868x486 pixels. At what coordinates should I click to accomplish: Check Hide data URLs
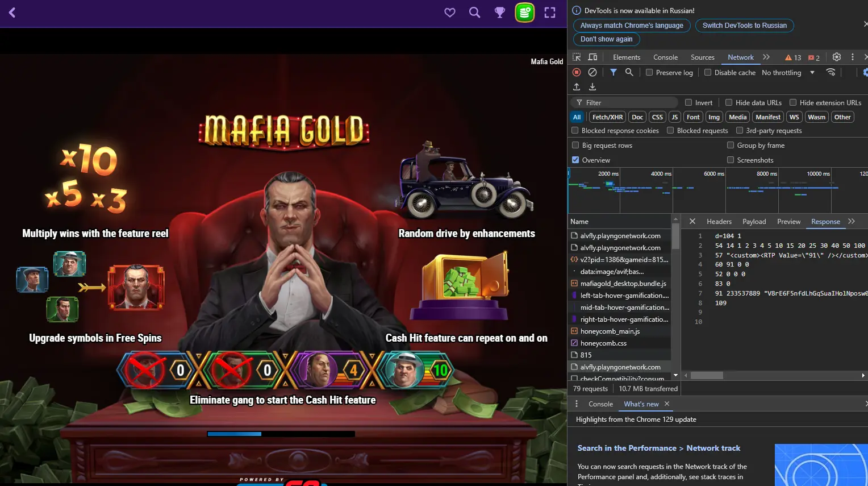click(729, 102)
